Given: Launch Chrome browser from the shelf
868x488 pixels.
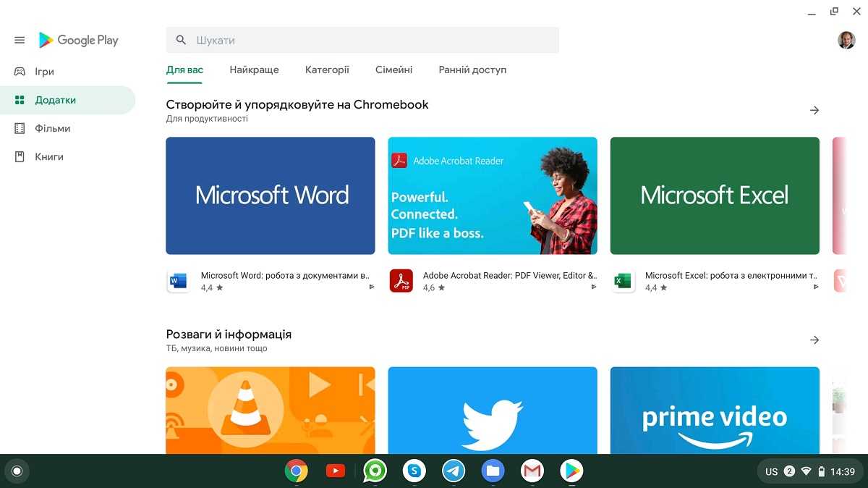Looking at the screenshot, I should click(x=296, y=471).
